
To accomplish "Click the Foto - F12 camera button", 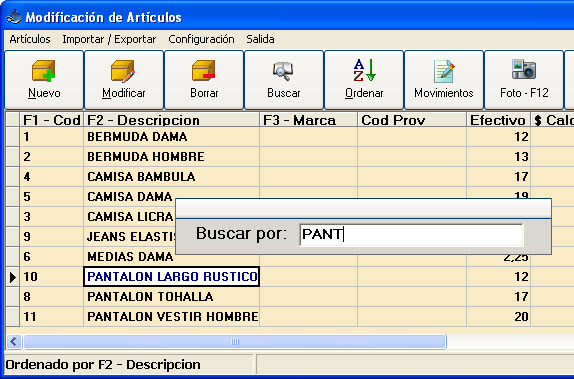I will [x=524, y=80].
